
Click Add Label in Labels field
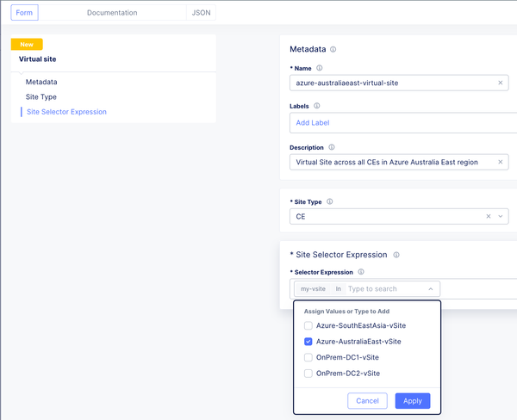(313, 123)
